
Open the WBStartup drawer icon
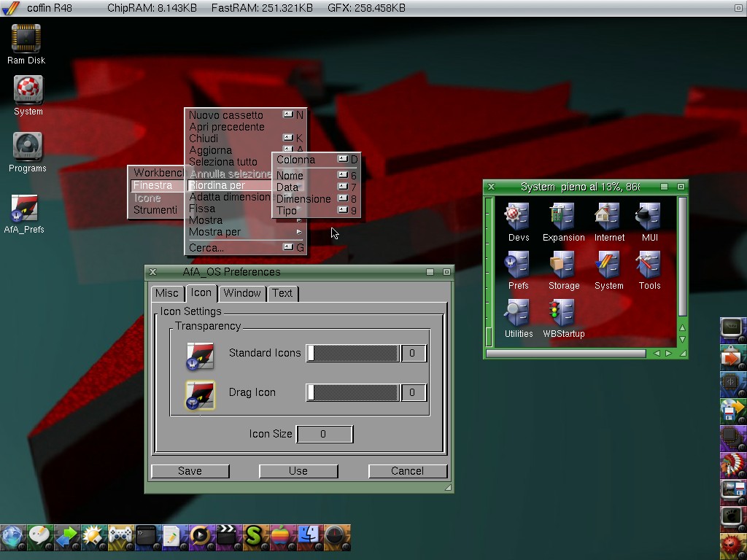click(563, 314)
